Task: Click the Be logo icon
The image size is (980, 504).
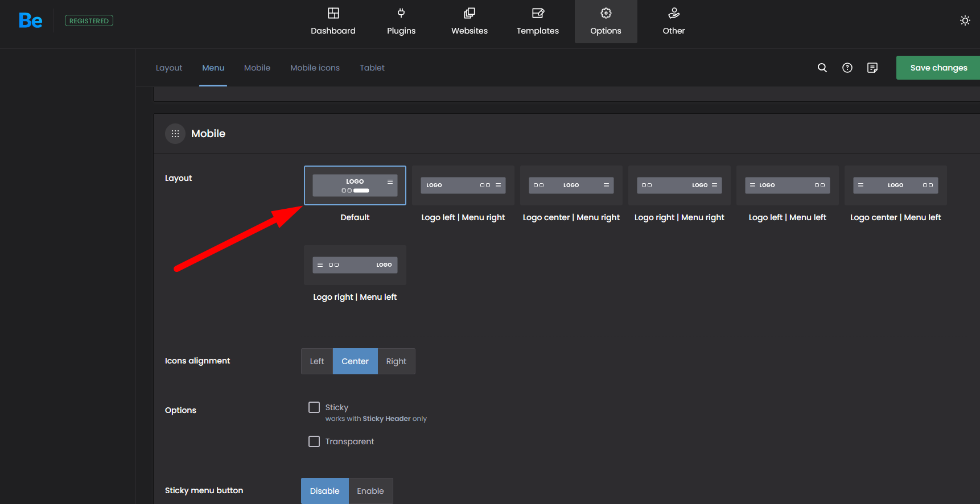Action: pos(31,21)
